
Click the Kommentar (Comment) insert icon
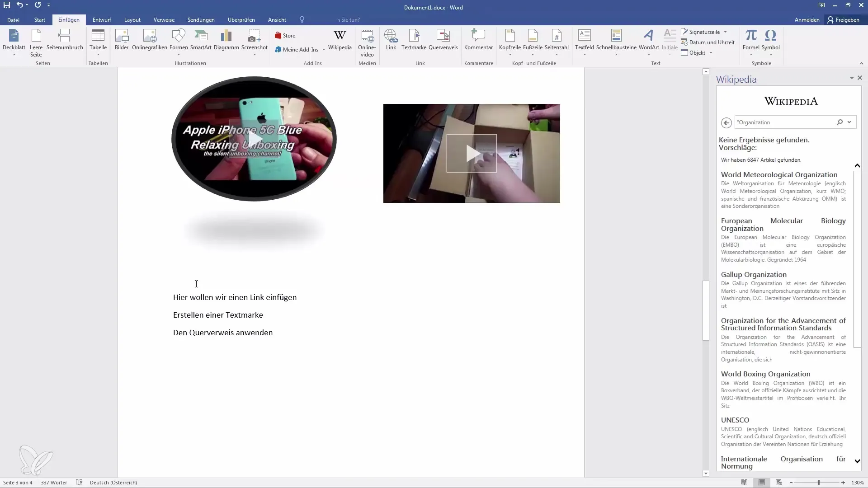click(x=478, y=39)
